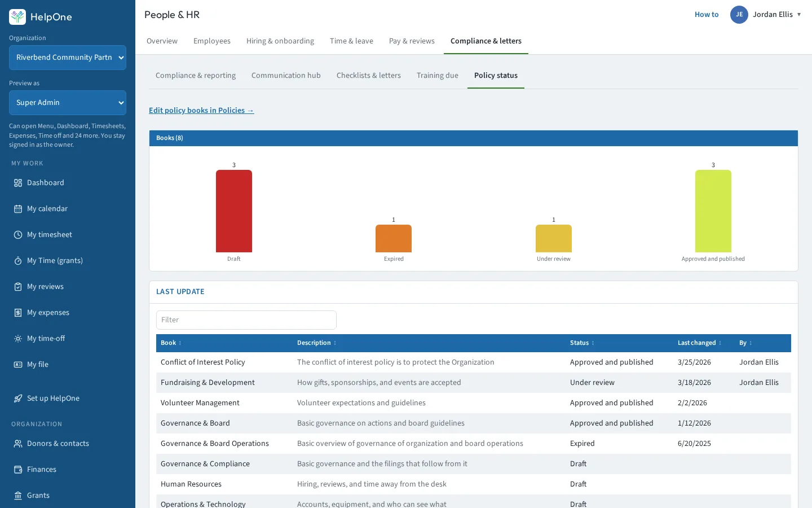Click the My time-off sun icon

(x=18, y=339)
